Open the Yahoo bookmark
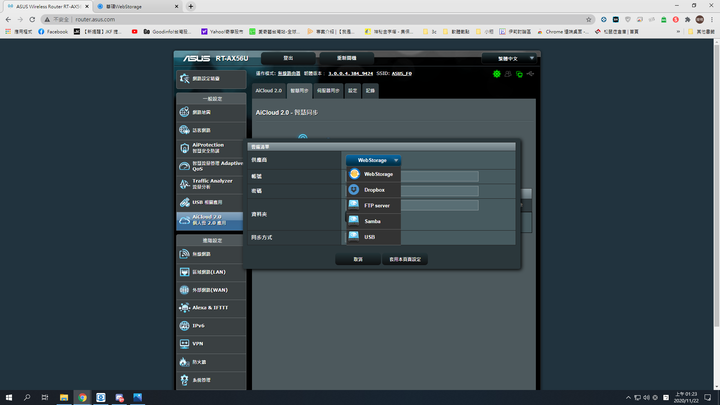The height and width of the screenshot is (405, 720). click(222, 32)
